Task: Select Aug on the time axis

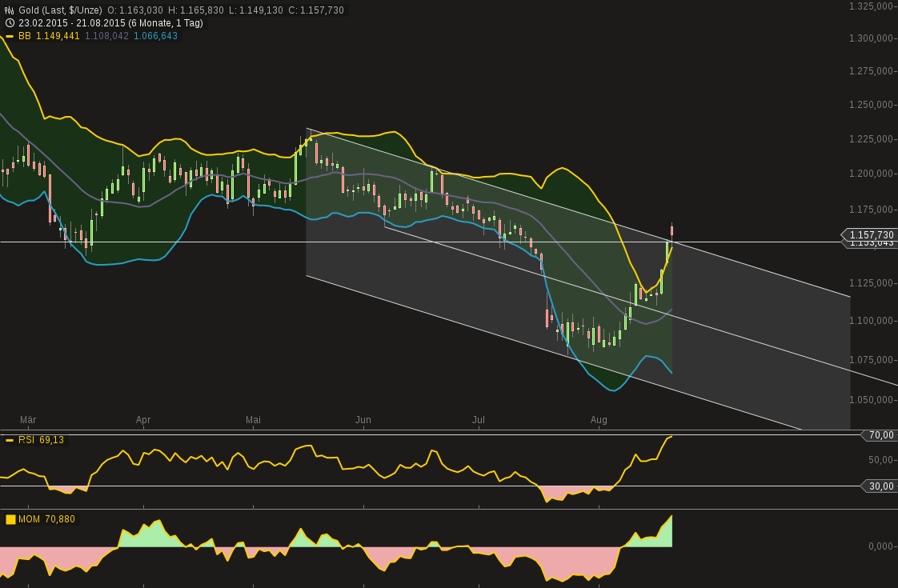Action: 599,419
